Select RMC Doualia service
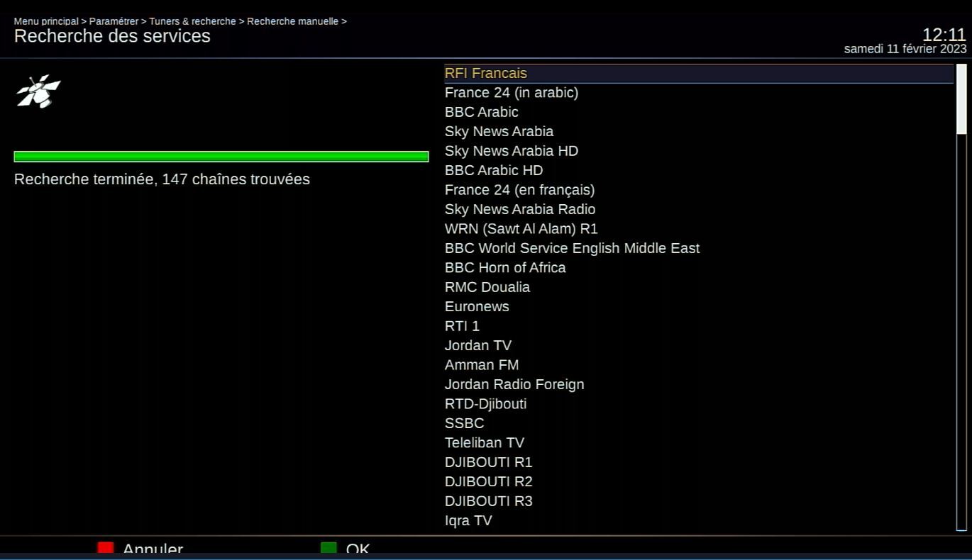 (699, 287)
